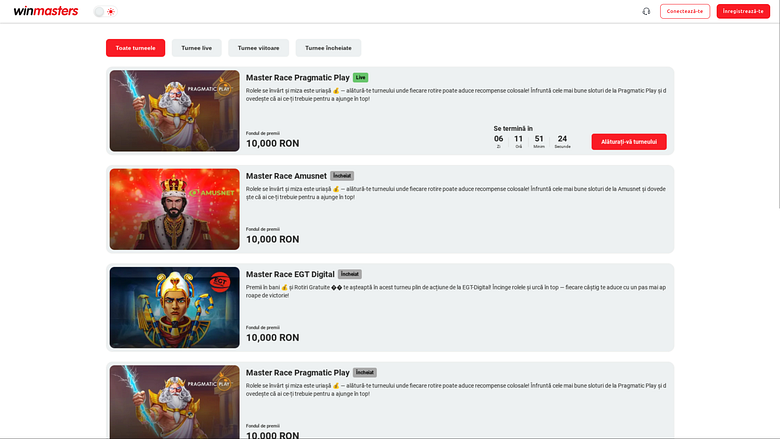Join tournament via Alăturați-vă turneului button
780x439 pixels.
tap(629, 142)
